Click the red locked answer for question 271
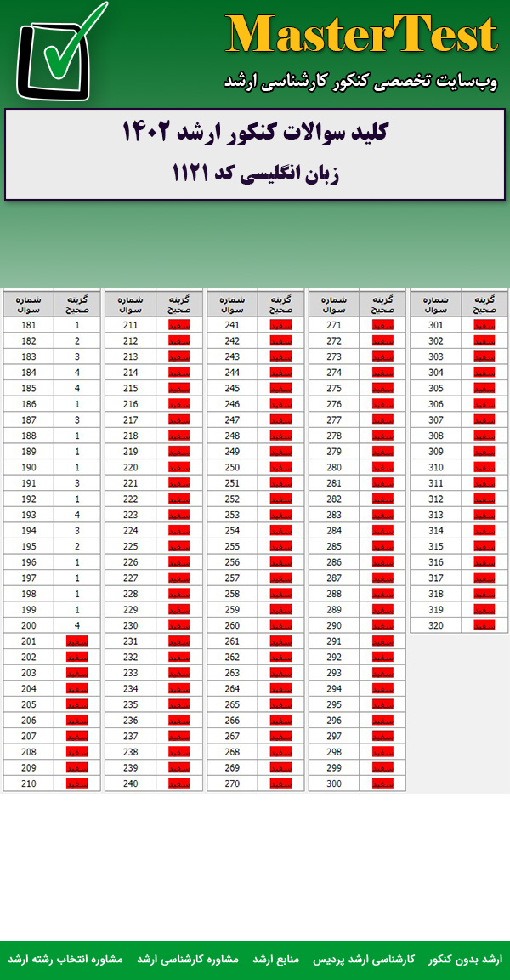 pos(382,325)
